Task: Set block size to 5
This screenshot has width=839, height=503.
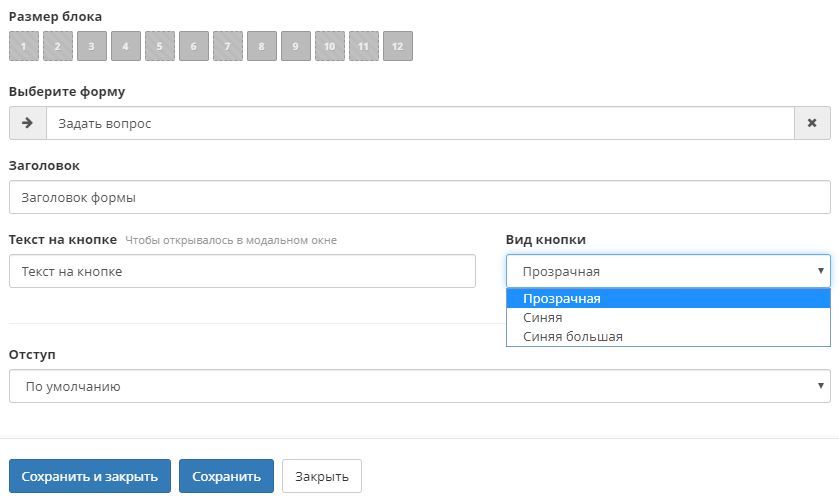Action: pos(160,46)
